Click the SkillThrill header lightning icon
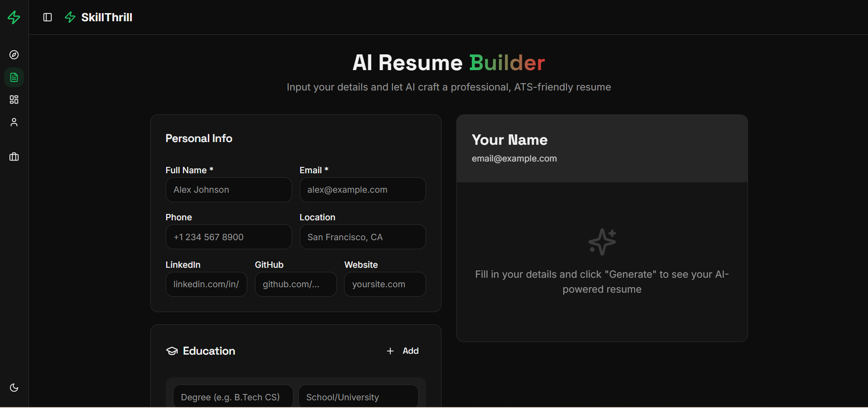 point(70,17)
